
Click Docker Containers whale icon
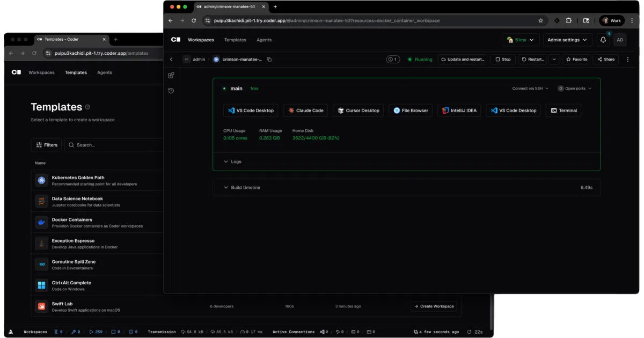pyautogui.click(x=41, y=222)
